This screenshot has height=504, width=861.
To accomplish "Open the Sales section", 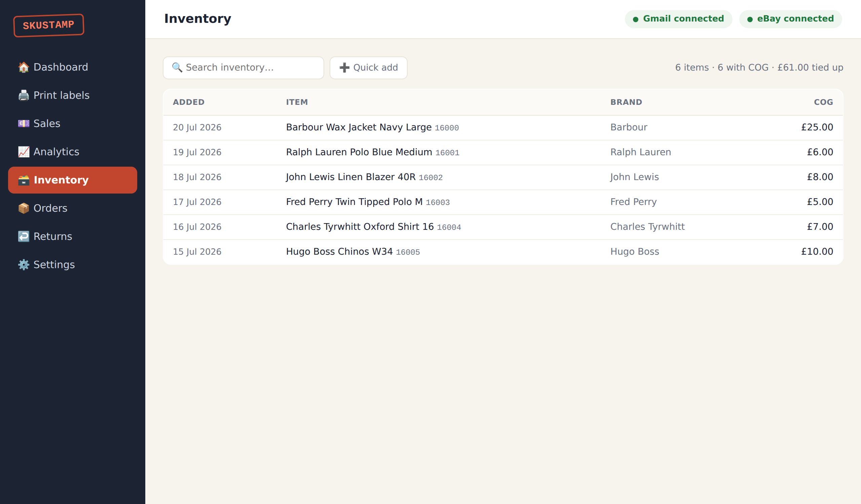I will tap(73, 124).
